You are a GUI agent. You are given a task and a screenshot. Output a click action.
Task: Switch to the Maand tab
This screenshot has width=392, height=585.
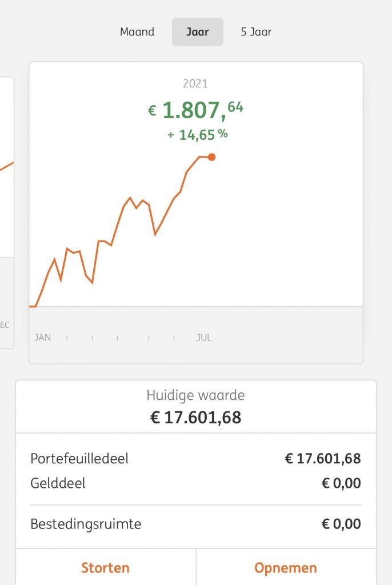coord(137,32)
